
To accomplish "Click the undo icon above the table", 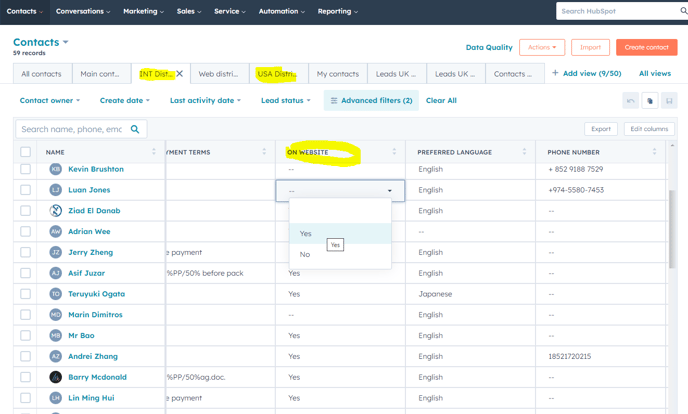I will coord(630,101).
